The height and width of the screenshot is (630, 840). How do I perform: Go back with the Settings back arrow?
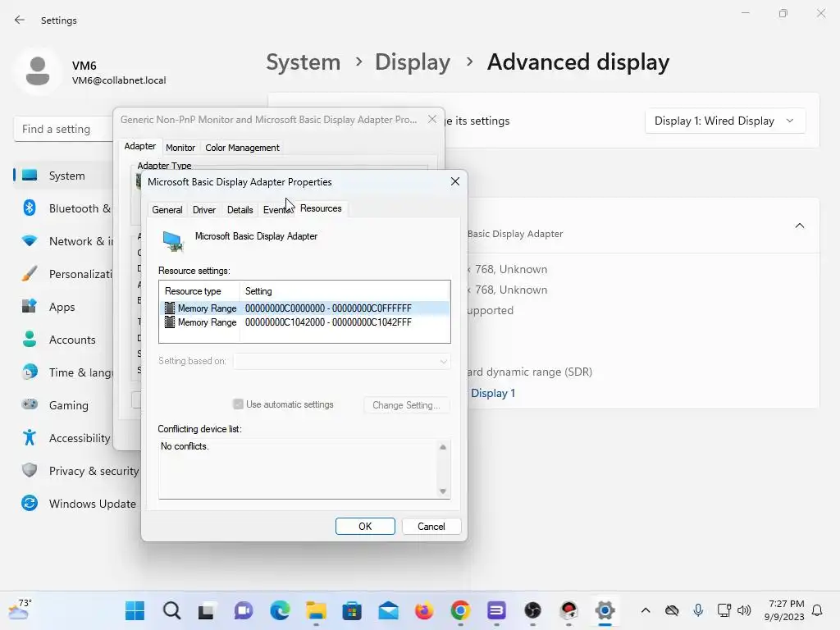click(x=20, y=20)
